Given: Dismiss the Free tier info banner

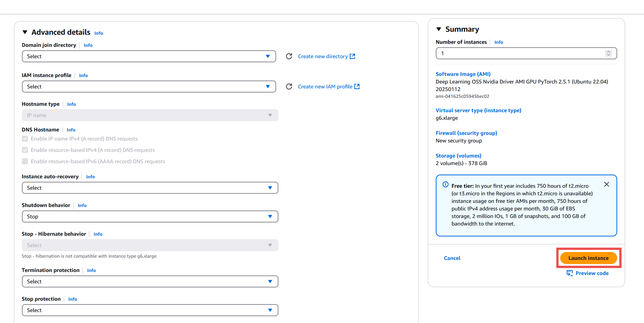Looking at the screenshot, I should pyautogui.click(x=607, y=184).
